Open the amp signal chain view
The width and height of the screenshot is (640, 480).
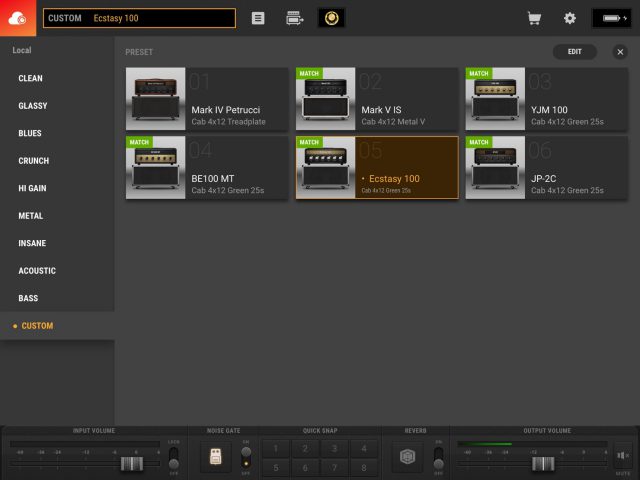pos(295,18)
